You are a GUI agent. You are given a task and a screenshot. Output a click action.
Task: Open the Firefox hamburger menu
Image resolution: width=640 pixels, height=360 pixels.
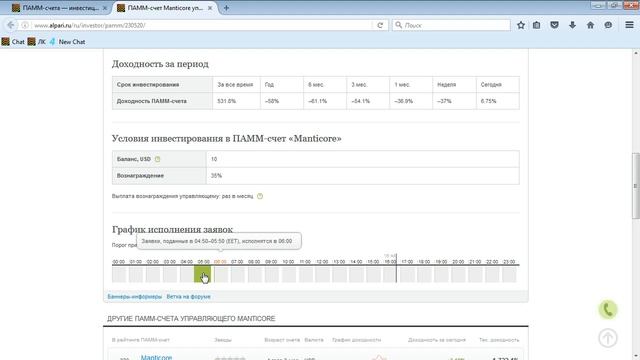point(629,25)
